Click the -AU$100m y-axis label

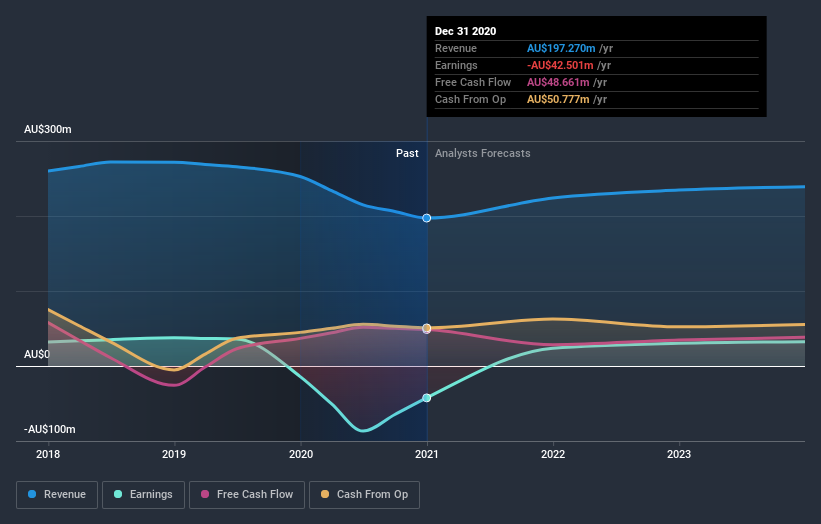coord(50,429)
